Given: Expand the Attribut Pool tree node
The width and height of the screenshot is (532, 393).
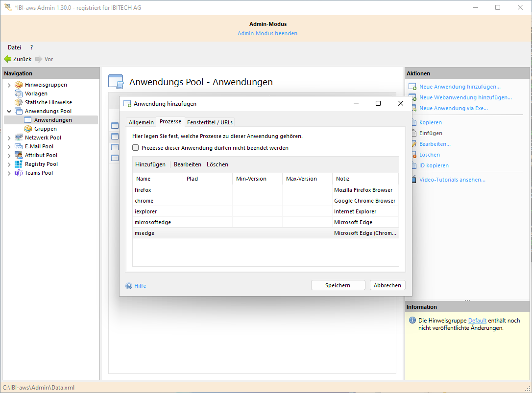Looking at the screenshot, I should pyautogui.click(x=9, y=156).
